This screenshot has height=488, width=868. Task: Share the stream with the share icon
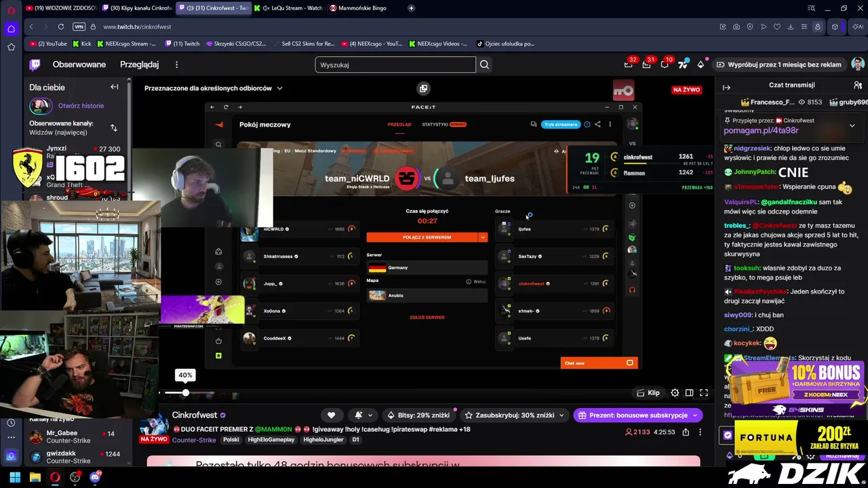(x=686, y=432)
